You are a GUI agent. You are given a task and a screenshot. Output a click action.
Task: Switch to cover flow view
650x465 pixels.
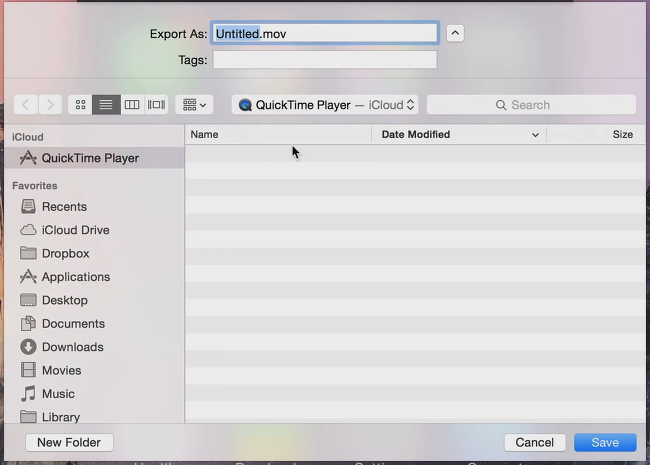[x=156, y=105]
